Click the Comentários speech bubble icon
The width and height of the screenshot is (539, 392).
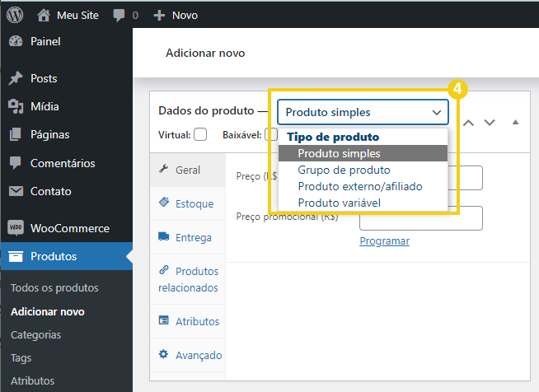point(16,163)
